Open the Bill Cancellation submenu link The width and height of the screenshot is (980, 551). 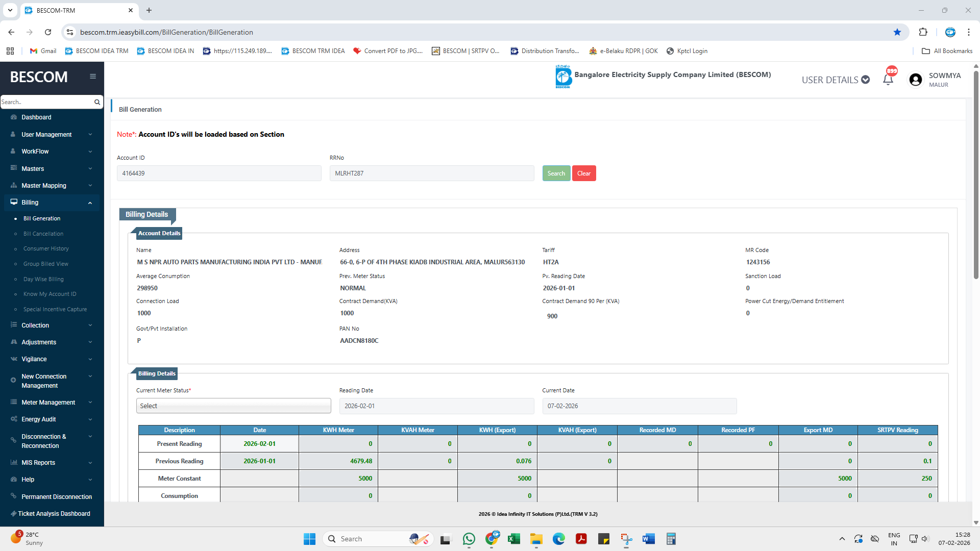point(43,234)
